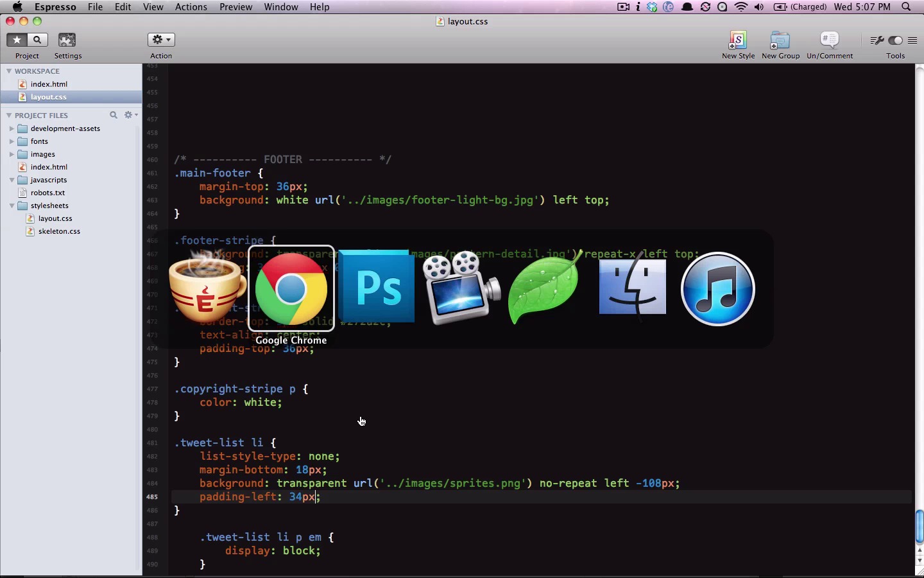Screen dimensions: 924x578
Task: Click the New Style toolbar icon
Action: 738,40
